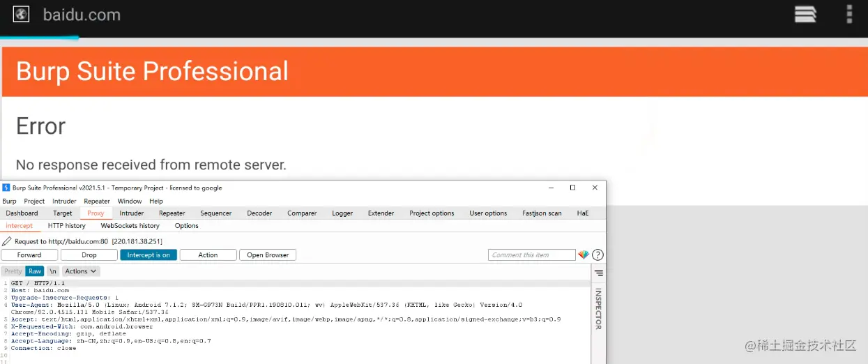Click the GET / HTTP/1.1 request line
This screenshot has height=364, width=868.
coord(38,283)
